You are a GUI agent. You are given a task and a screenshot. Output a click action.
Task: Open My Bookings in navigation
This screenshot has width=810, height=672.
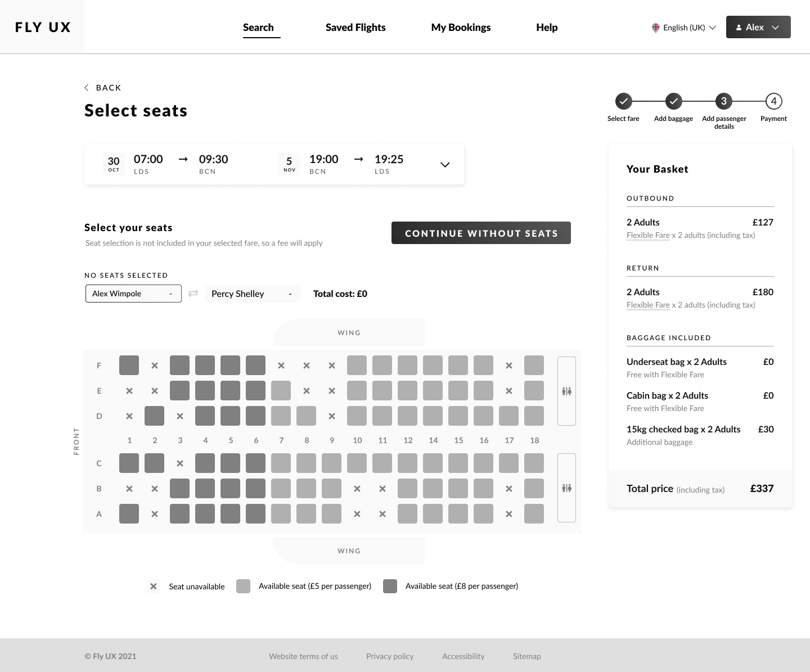click(x=461, y=28)
